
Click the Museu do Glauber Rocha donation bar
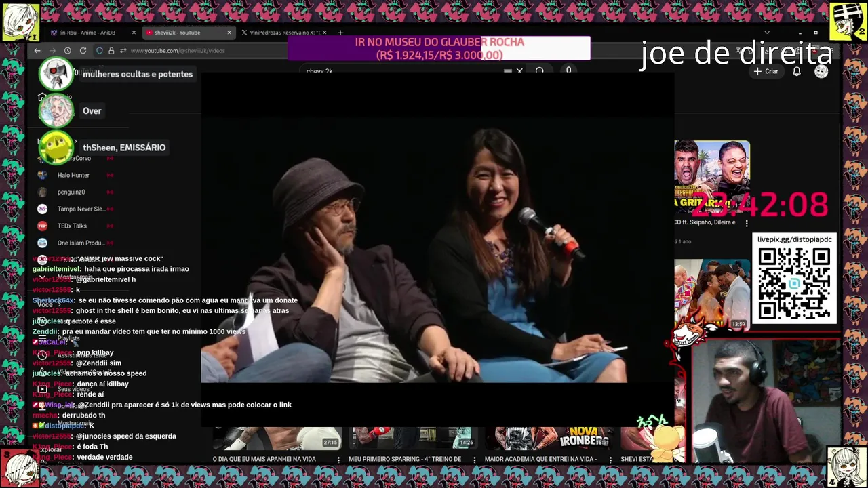439,48
